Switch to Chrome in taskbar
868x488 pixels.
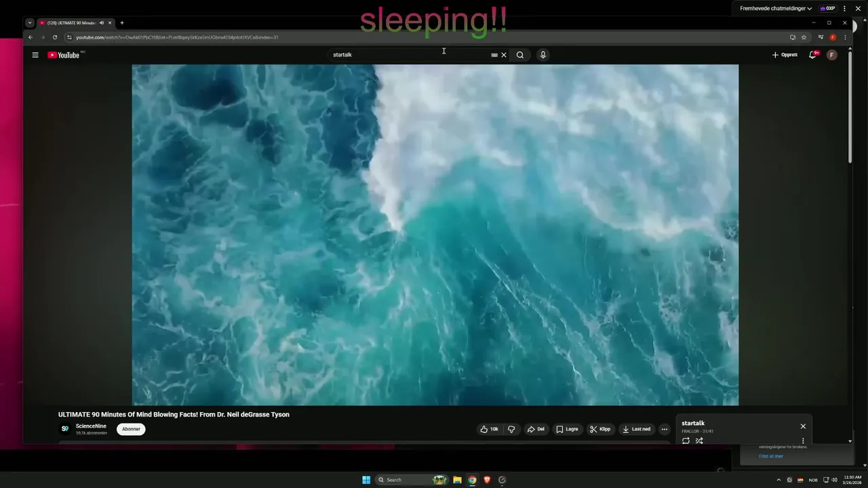[x=472, y=480]
